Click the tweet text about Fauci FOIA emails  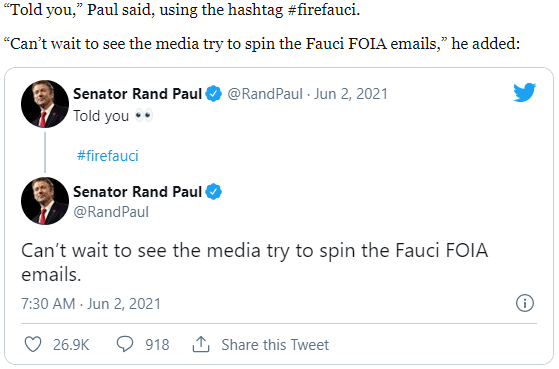click(x=254, y=262)
